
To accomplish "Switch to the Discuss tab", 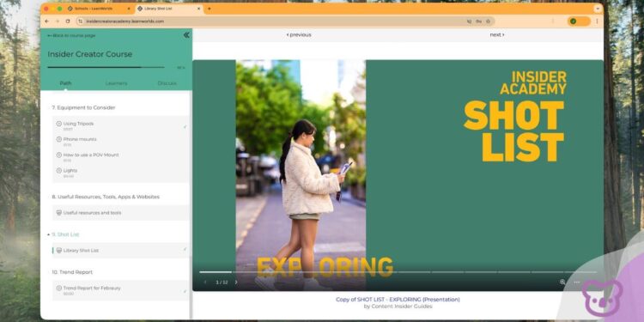I will [x=167, y=83].
